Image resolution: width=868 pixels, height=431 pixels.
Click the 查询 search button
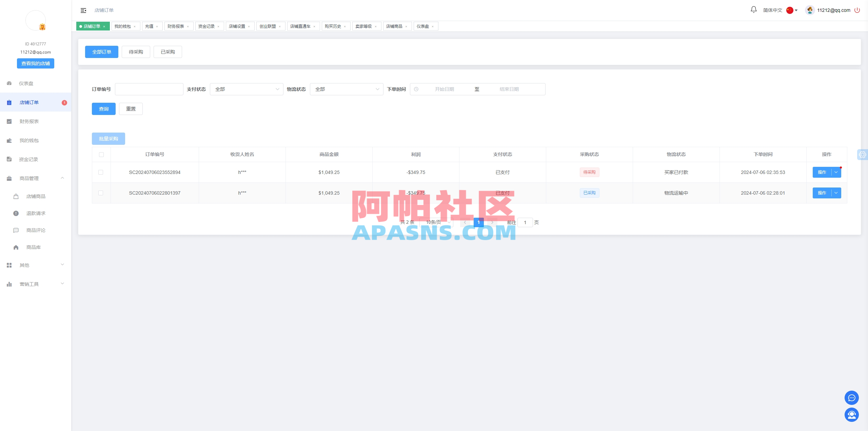coord(103,109)
